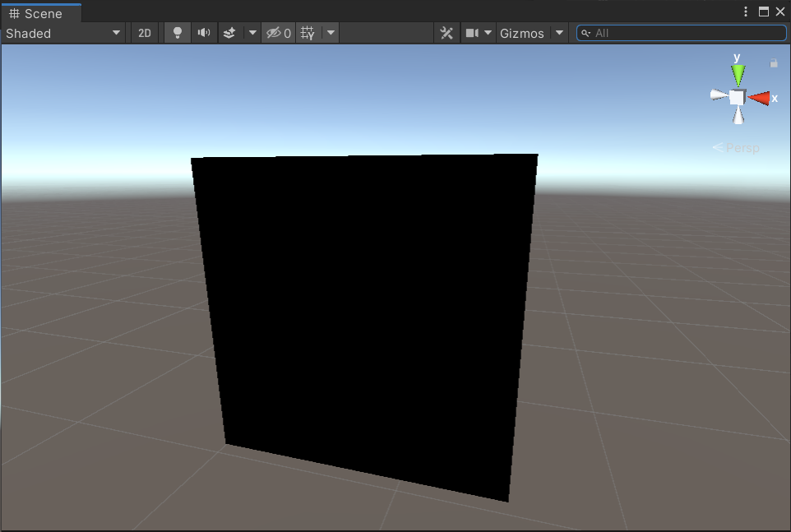Open scene camera settings via wrench icon
The width and height of the screenshot is (791, 532).
coord(446,33)
